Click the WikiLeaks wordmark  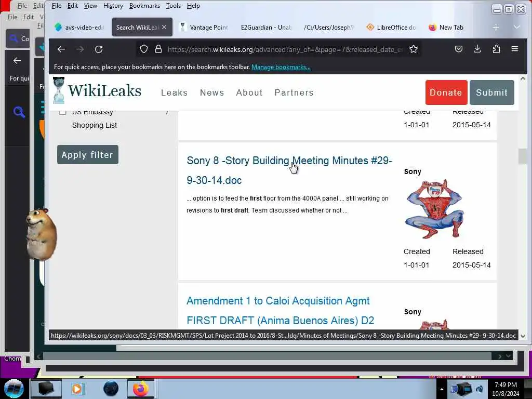point(104,91)
